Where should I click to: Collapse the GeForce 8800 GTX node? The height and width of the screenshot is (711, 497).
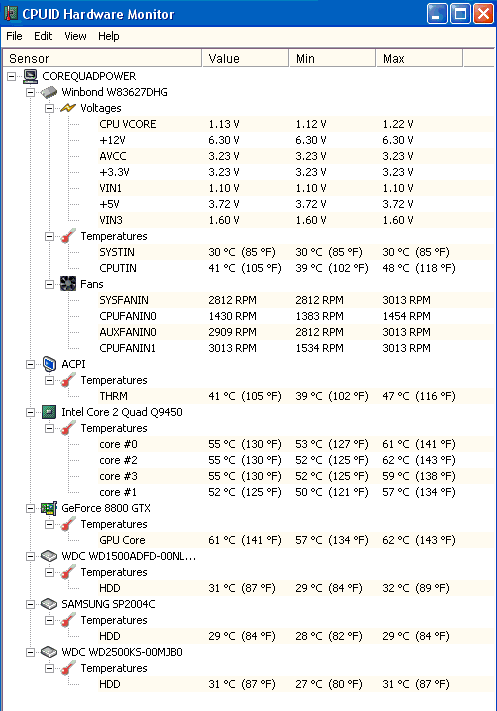coord(30,508)
